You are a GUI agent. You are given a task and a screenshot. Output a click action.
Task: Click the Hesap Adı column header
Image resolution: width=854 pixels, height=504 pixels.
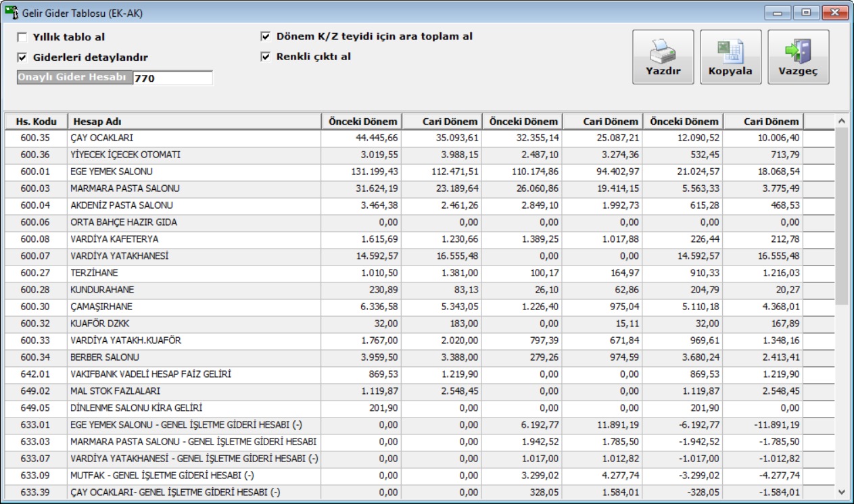(193, 122)
